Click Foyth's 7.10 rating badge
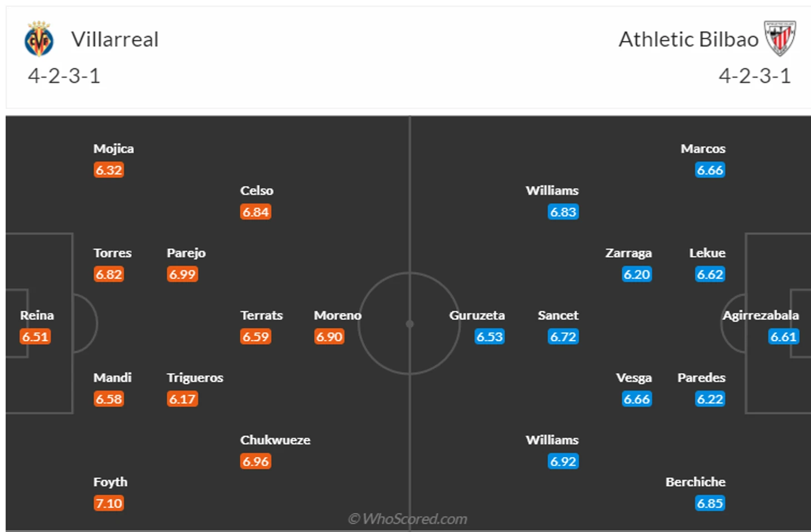Image resolution: width=811 pixels, height=532 pixels. pos(108,503)
